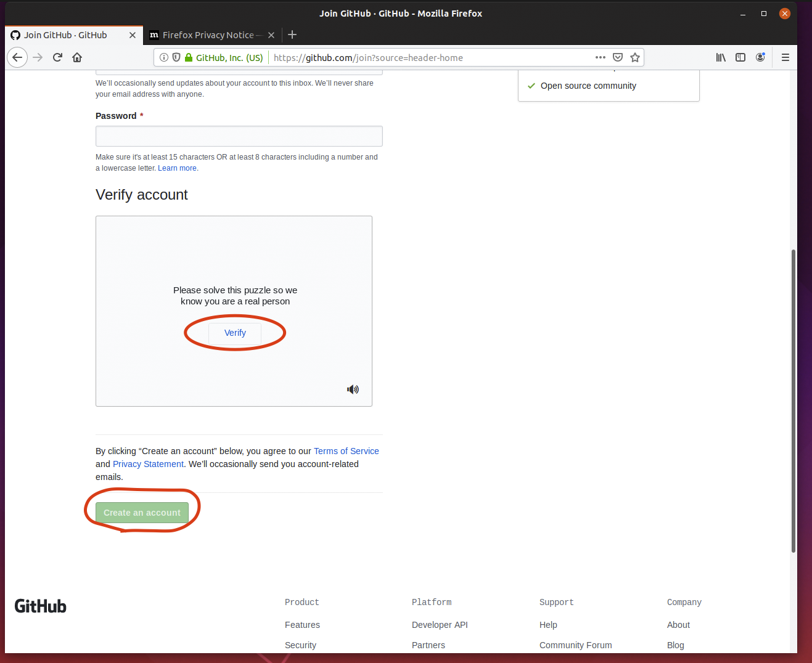Show site information icon in address bar

pos(164,57)
